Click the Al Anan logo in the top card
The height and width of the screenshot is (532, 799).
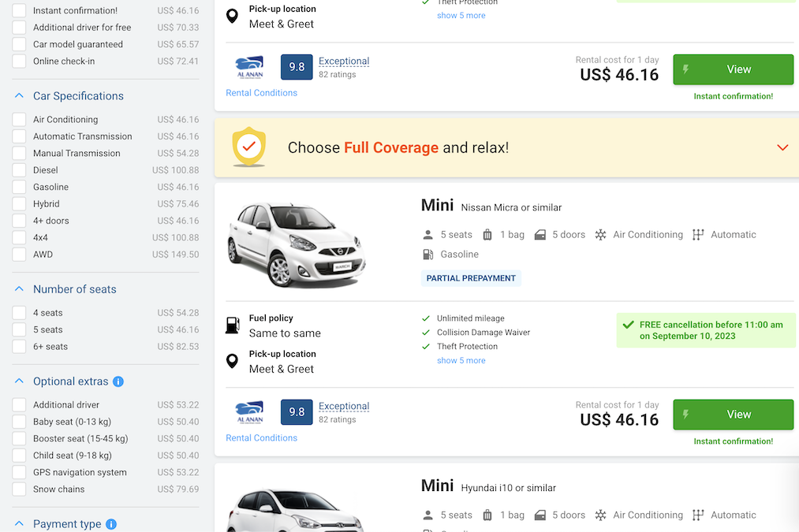click(x=250, y=67)
